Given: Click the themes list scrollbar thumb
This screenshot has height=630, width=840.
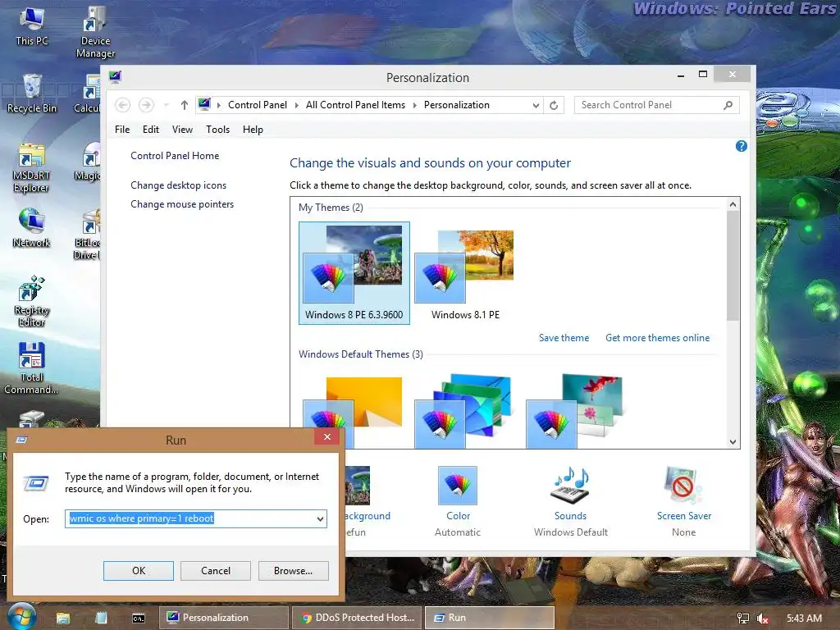Looking at the screenshot, I should coord(733,266).
